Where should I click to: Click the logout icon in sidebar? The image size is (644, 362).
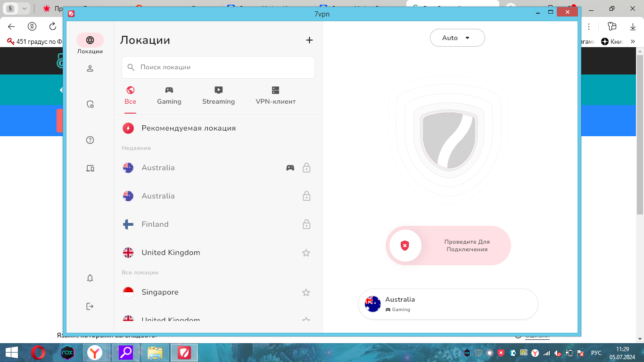[90, 306]
